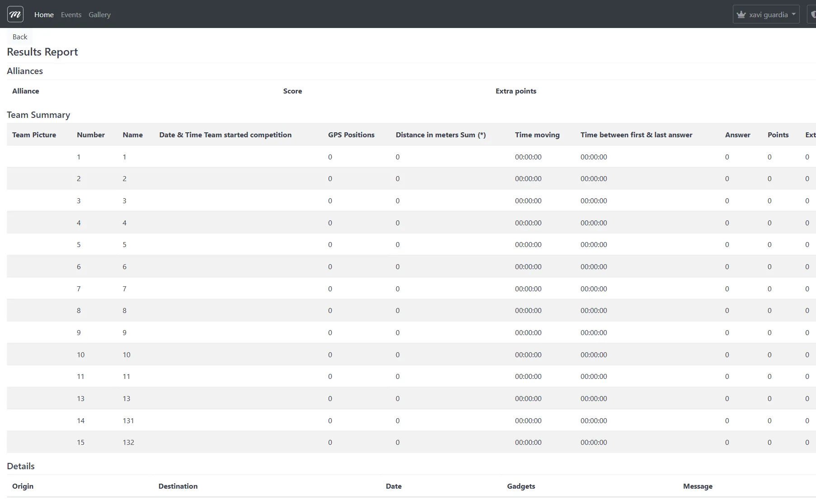Open the Gallery page
This screenshot has height=504, width=816.
99,14
